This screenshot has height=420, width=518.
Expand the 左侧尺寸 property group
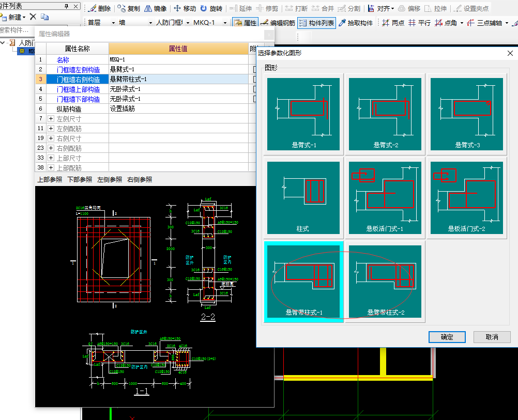coord(51,118)
